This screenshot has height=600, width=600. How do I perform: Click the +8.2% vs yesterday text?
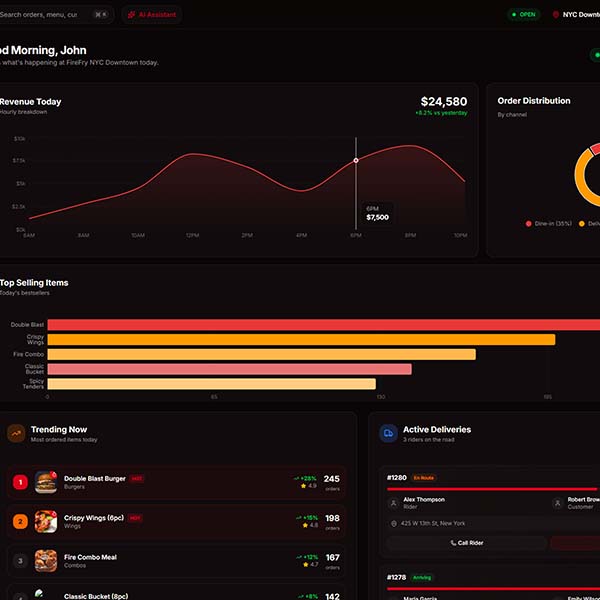[x=441, y=113]
